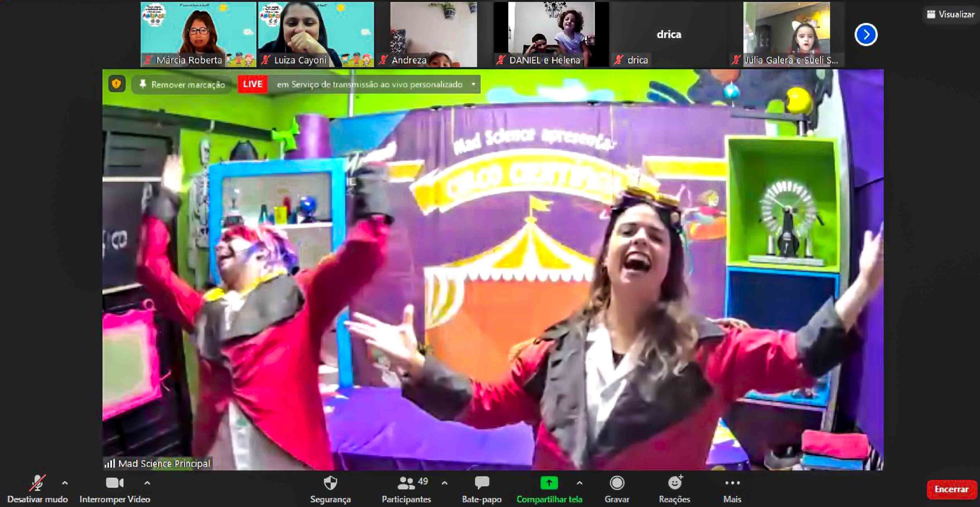Viewport: 980px width, 507px height.
Task: Start recording with Gravar icon
Action: click(x=617, y=483)
